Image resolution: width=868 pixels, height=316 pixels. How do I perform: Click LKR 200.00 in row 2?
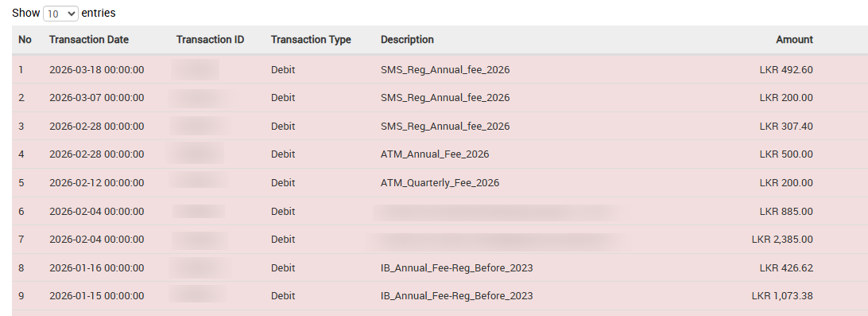786,98
